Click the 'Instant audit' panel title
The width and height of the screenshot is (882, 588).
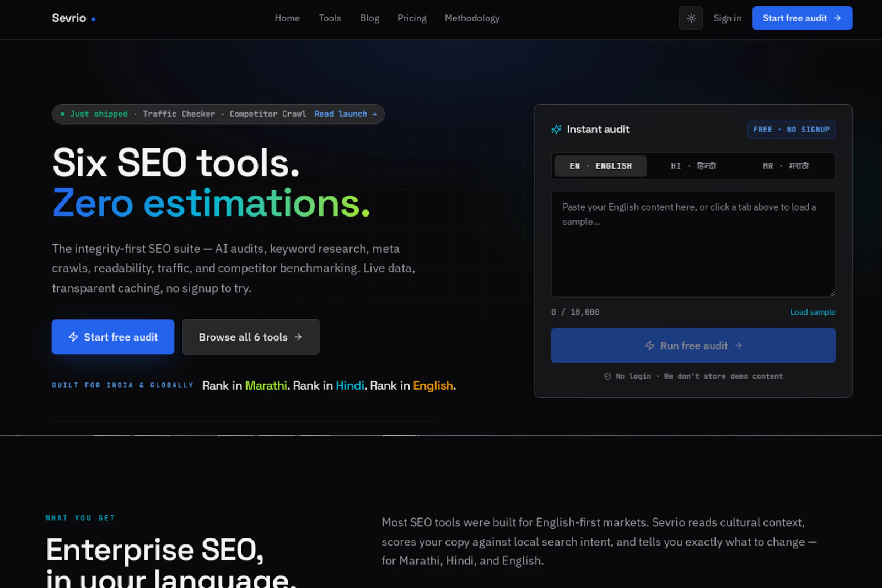pos(598,129)
